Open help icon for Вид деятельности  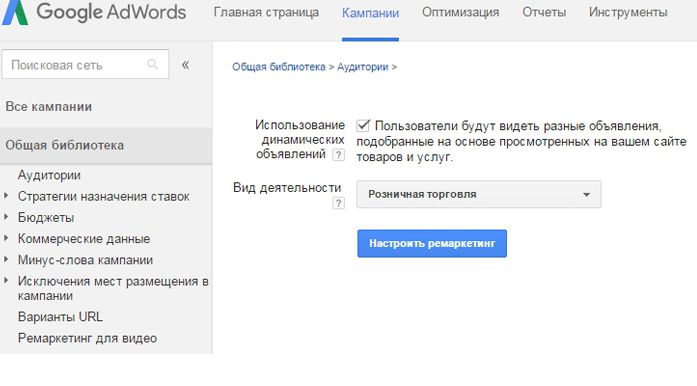338,203
